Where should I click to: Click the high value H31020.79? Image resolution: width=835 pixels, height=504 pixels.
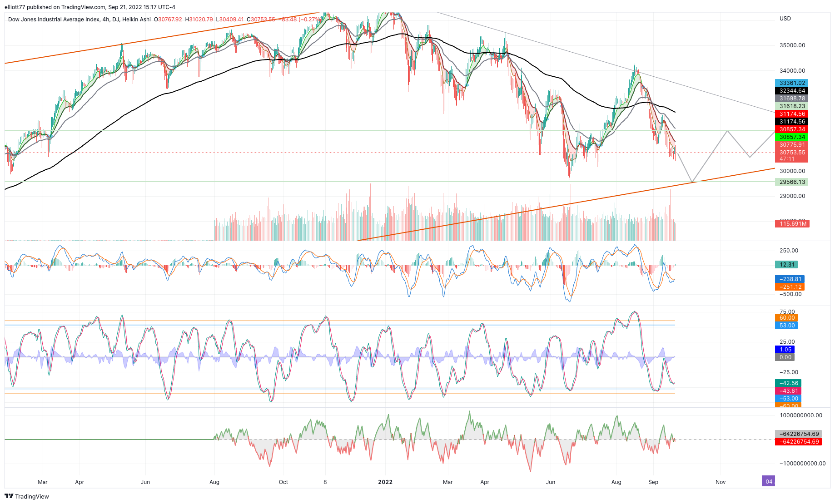pos(199,20)
